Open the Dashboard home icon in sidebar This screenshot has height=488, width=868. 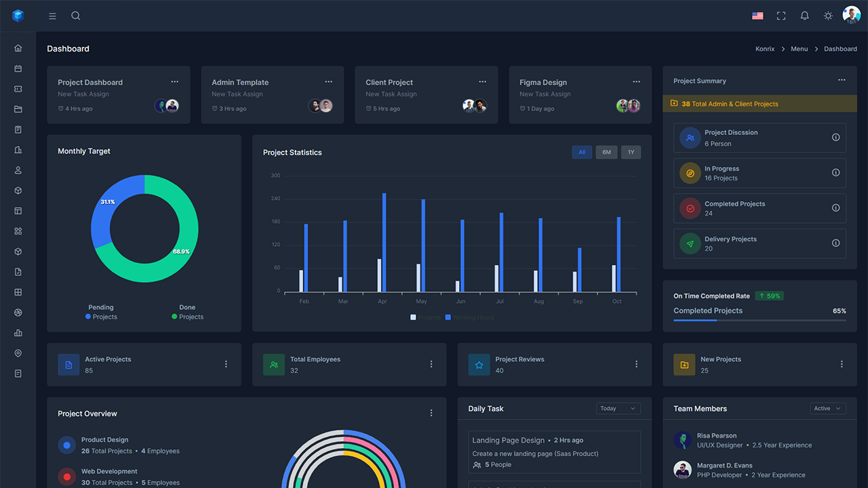click(x=18, y=48)
